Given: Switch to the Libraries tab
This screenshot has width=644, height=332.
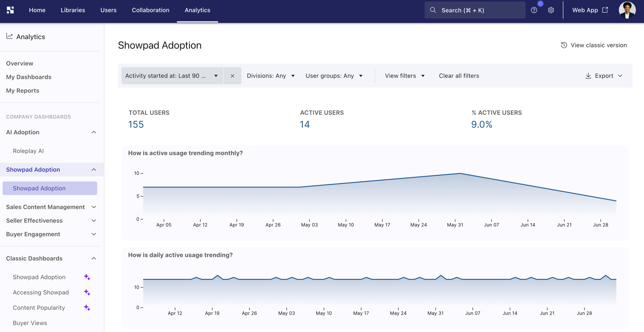Looking at the screenshot, I should point(73,10).
